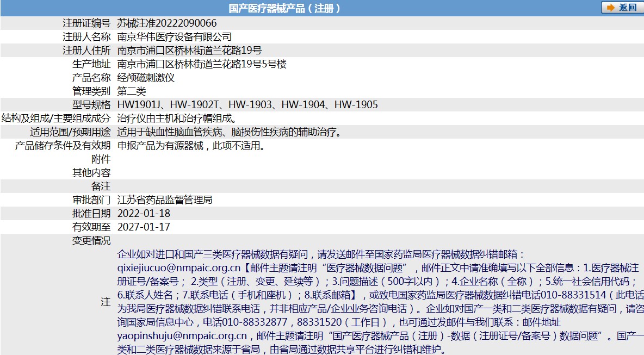Click the 产品名称 label

(x=91, y=78)
